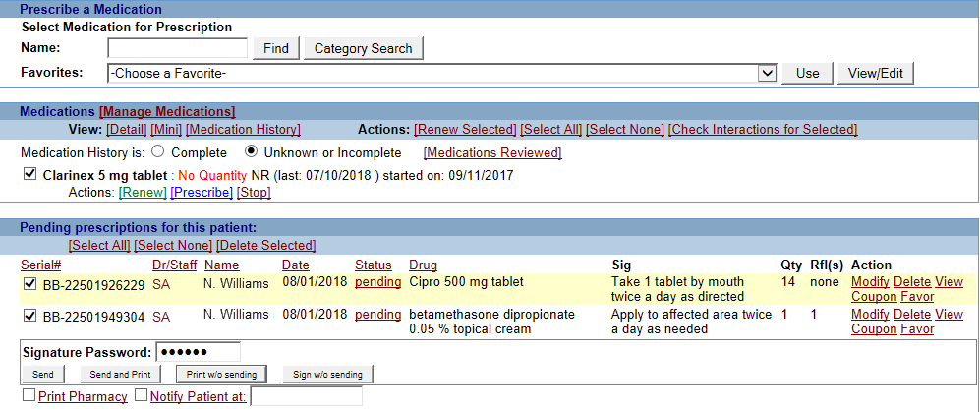This screenshot has height=412, width=980.
Task: Select Unknown or Incomplete radio option
Action: click(x=251, y=152)
